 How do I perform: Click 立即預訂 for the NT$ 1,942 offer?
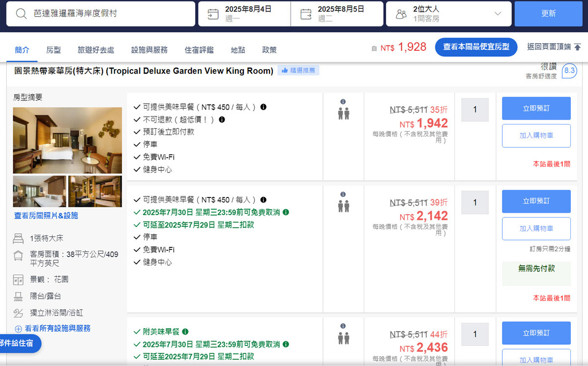tap(536, 108)
